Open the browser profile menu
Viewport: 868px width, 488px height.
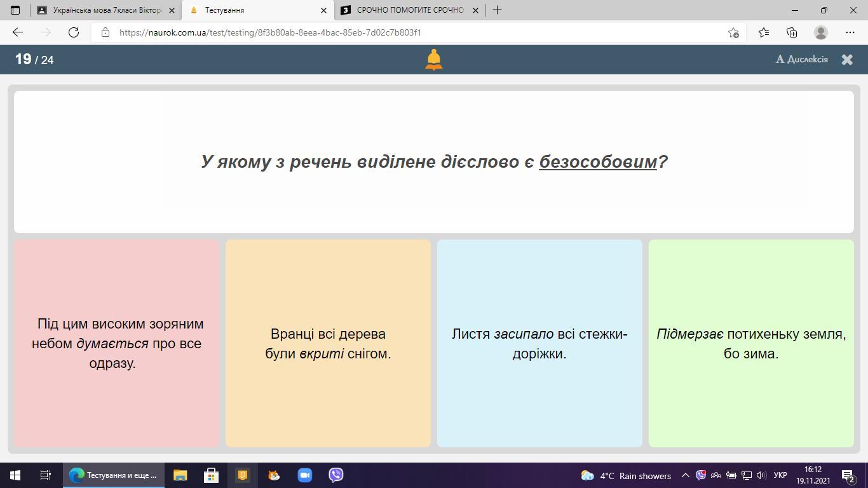pyautogui.click(x=821, y=32)
